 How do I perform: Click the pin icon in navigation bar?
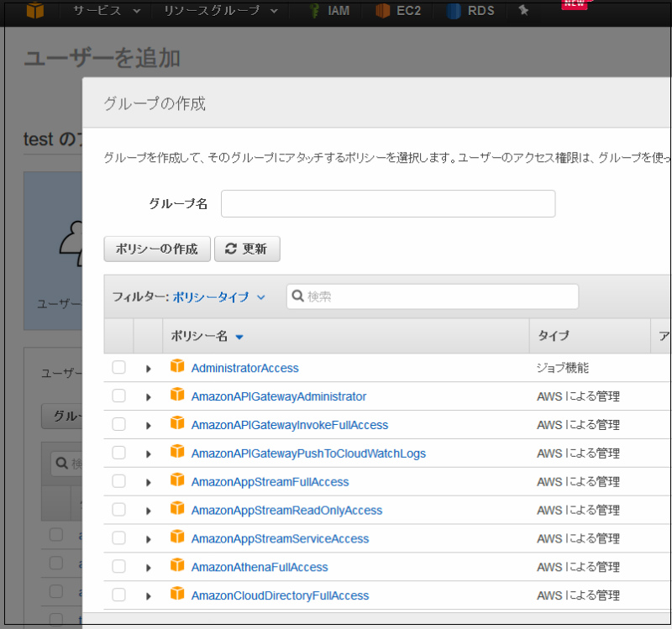pyautogui.click(x=523, y=11)
